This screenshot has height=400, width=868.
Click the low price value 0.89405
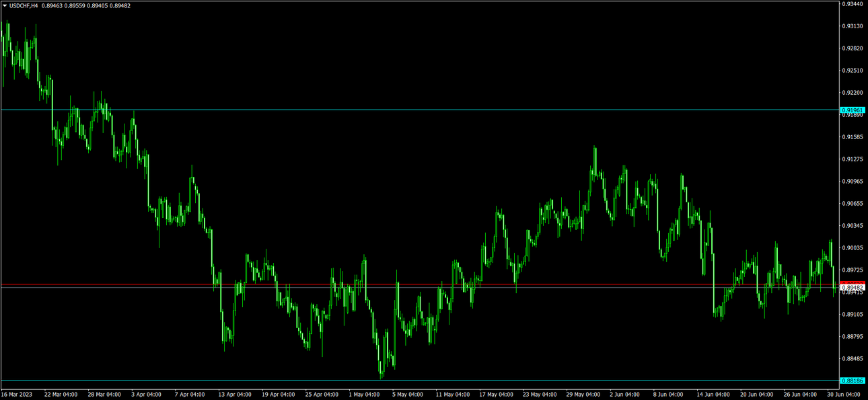click(x=98, y=5)
